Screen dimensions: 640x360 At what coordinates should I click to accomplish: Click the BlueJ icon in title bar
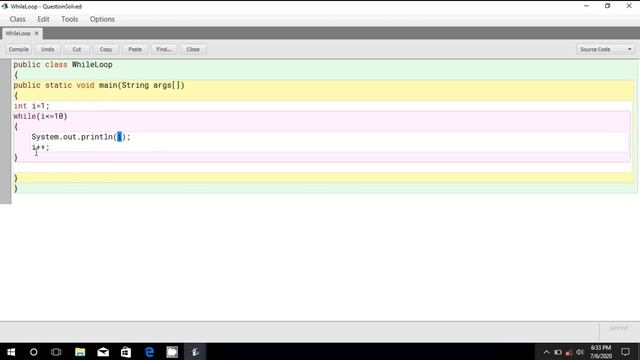click(4, 6)
